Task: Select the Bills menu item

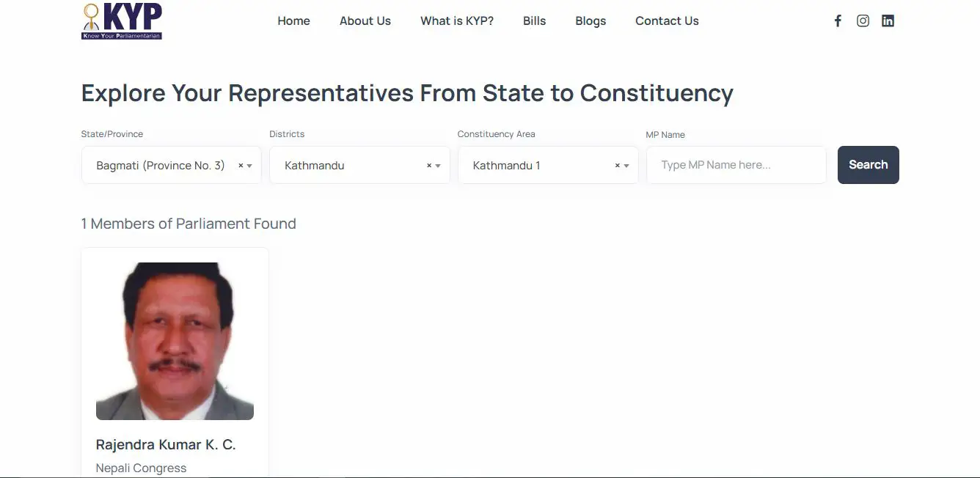Action: [534, 21]
